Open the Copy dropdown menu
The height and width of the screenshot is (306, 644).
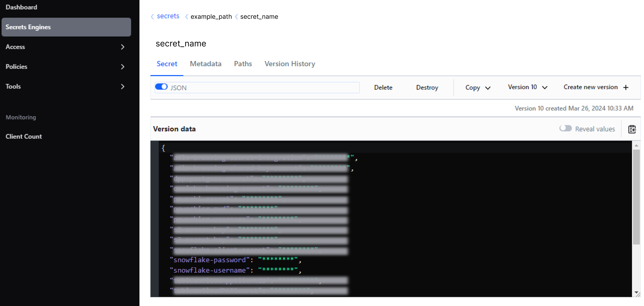(478, 87)
